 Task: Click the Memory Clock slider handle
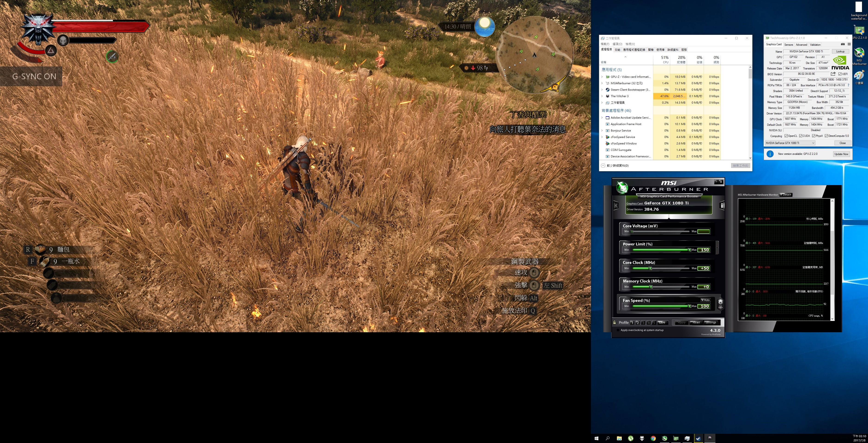[x=651, y=287]
